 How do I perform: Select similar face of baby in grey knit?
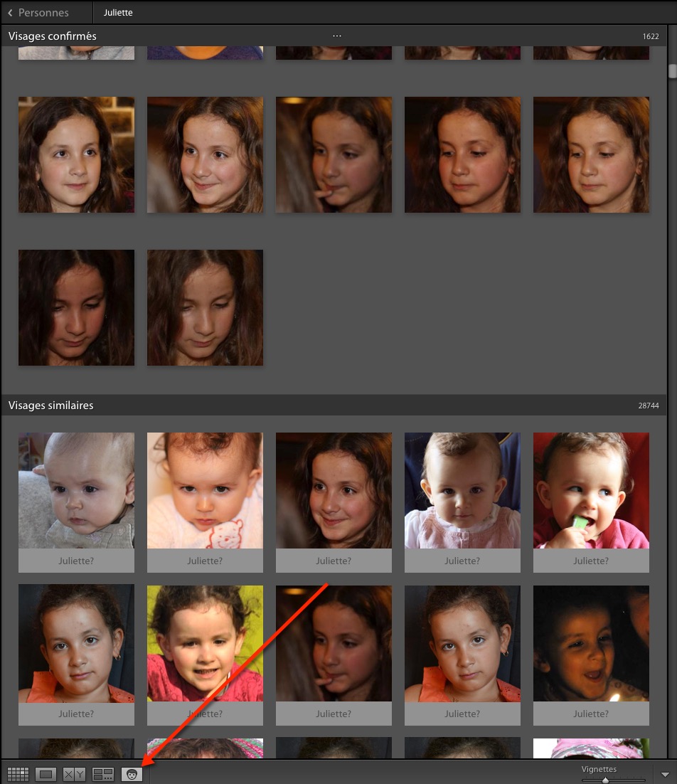[76, 490]
